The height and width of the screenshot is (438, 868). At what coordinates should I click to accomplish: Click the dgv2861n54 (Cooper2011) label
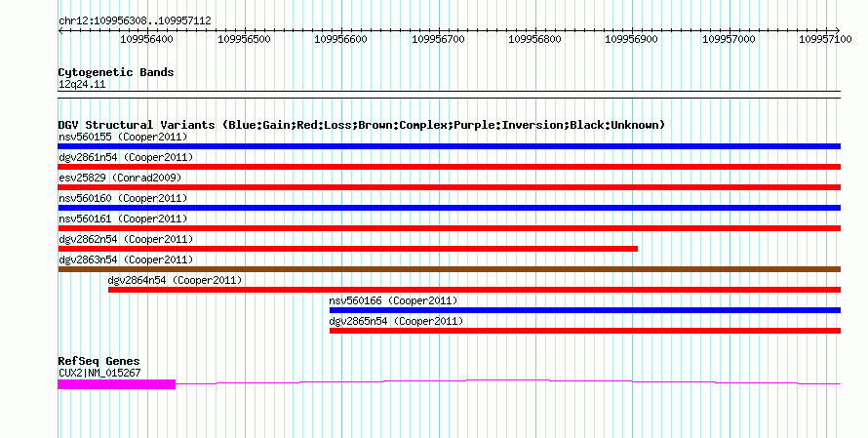(x=126, y=157)
